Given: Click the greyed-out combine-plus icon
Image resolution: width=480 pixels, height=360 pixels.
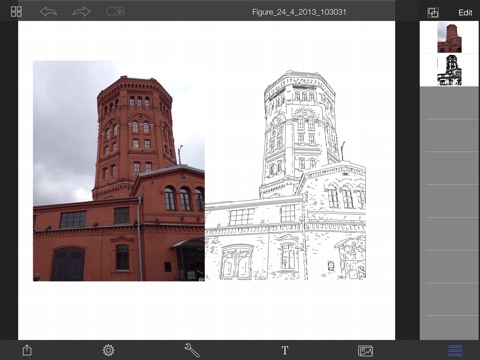Looking at the screenshot, I should 115,11.
